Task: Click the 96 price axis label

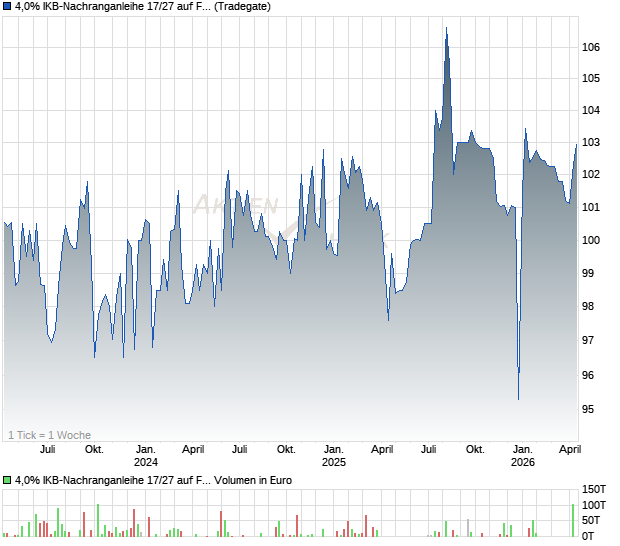Action: click(588, 375)
